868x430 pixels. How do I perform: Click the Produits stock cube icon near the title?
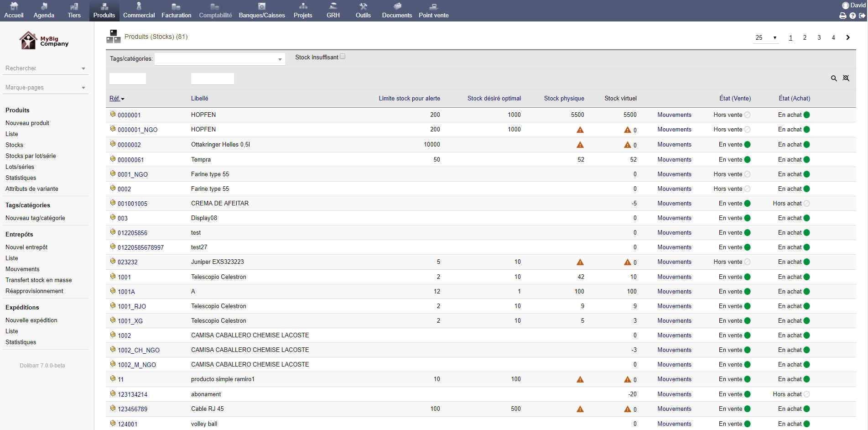[113, 36]
